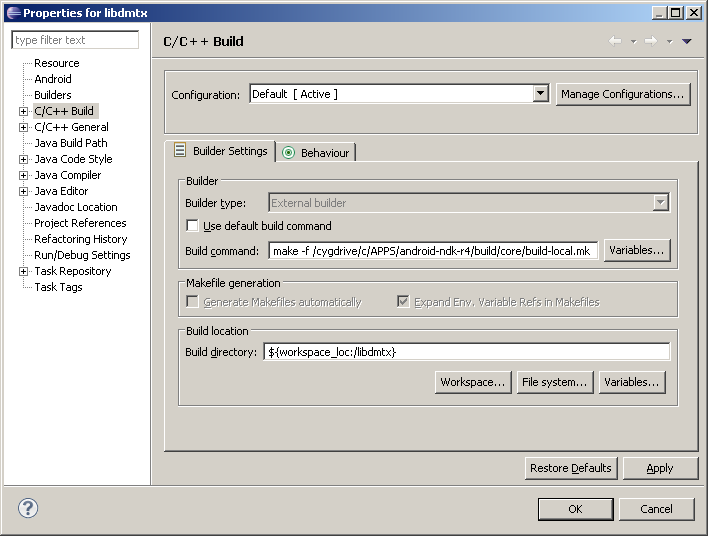The image size is (708, 536).
Task: Maximize the Properties window
Action: [x=676, y=13]
